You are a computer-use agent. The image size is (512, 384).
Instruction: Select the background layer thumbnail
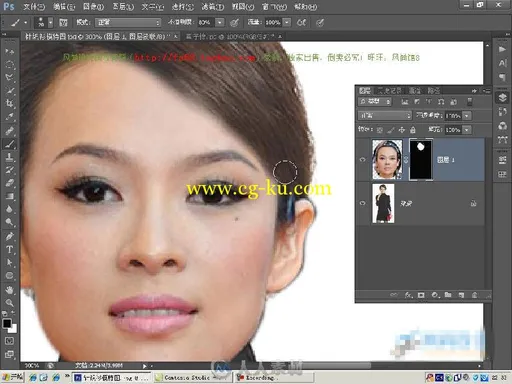tap(383, 203)
